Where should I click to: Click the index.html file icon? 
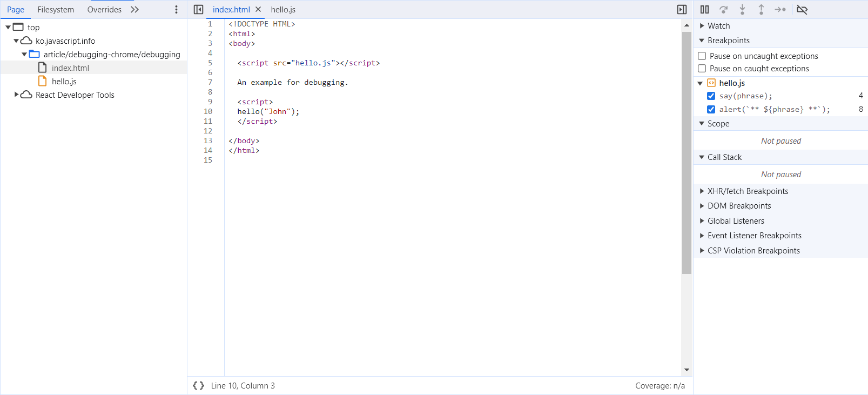[42, 68]
